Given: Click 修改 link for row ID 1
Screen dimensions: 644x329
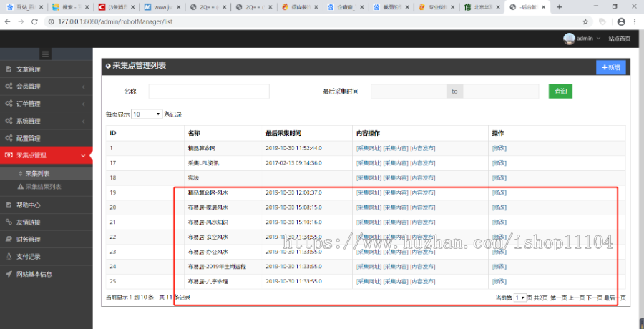Looking at the screenshot, I should point(499,148).
